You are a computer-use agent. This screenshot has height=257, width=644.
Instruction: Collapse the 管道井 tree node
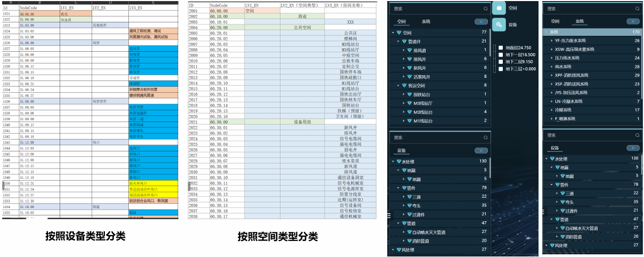pos(397,41)
